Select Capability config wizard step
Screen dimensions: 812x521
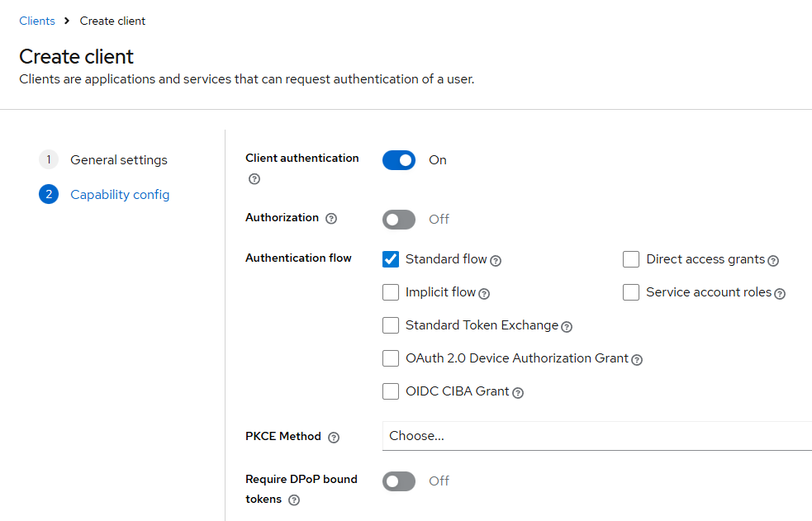pos(120,195)
